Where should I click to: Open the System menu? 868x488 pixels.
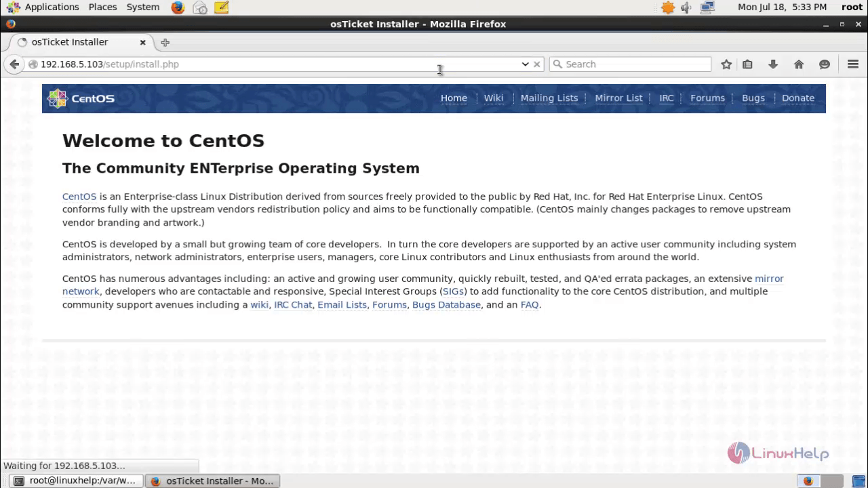[x=143, y=7]
